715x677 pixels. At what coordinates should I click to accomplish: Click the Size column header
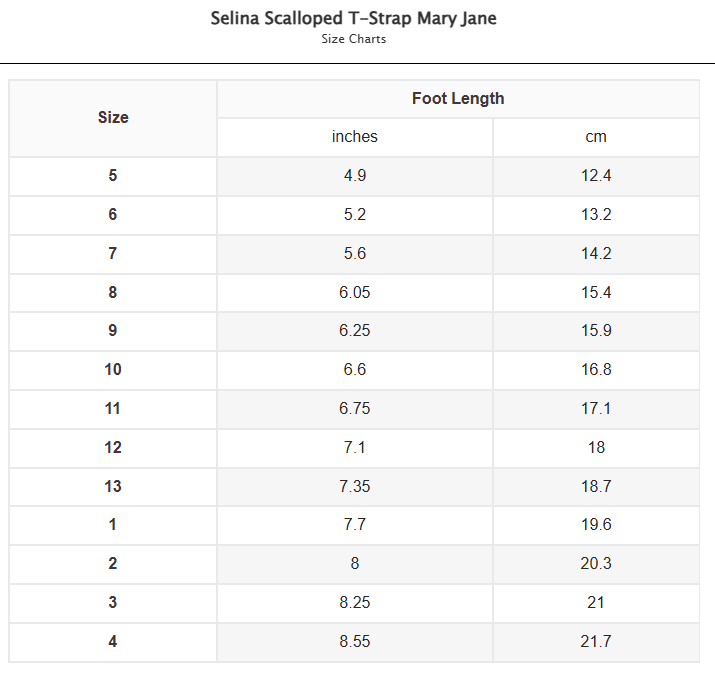(113, 118)
